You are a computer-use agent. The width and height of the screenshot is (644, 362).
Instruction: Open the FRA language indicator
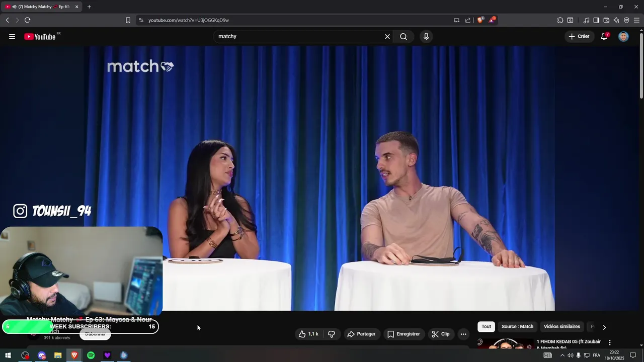(596, 355)
